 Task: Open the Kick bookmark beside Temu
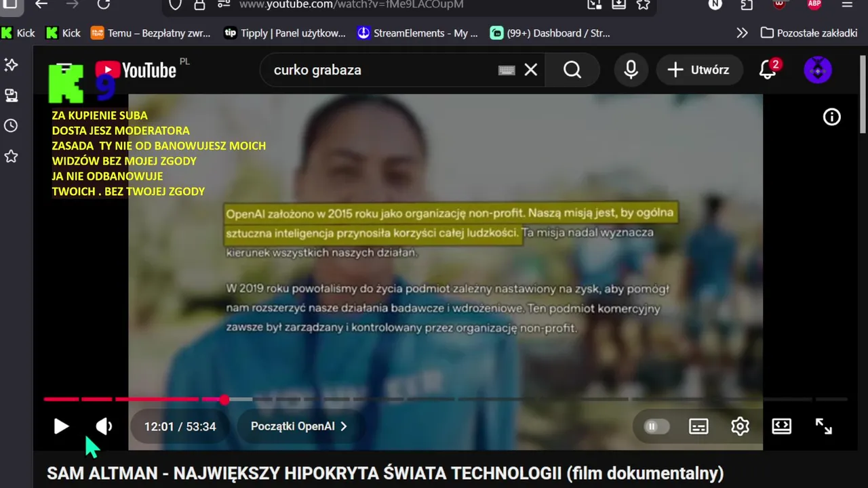tap(63, 33)
